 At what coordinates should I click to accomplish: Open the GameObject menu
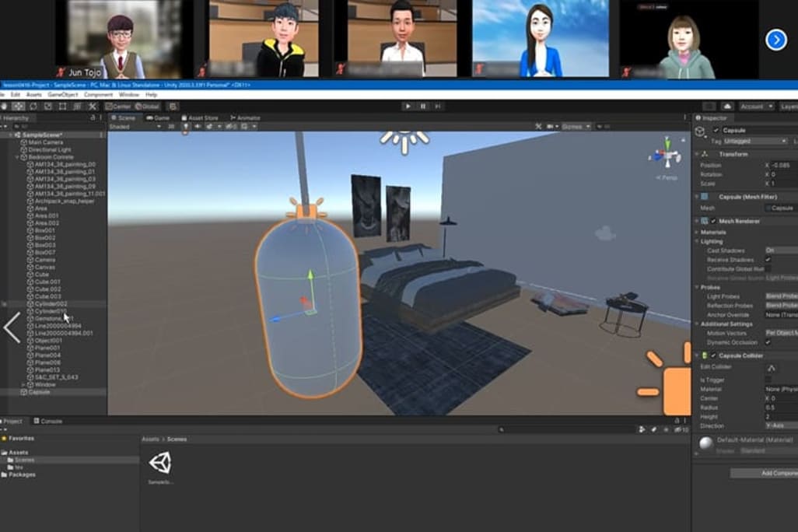63,94
